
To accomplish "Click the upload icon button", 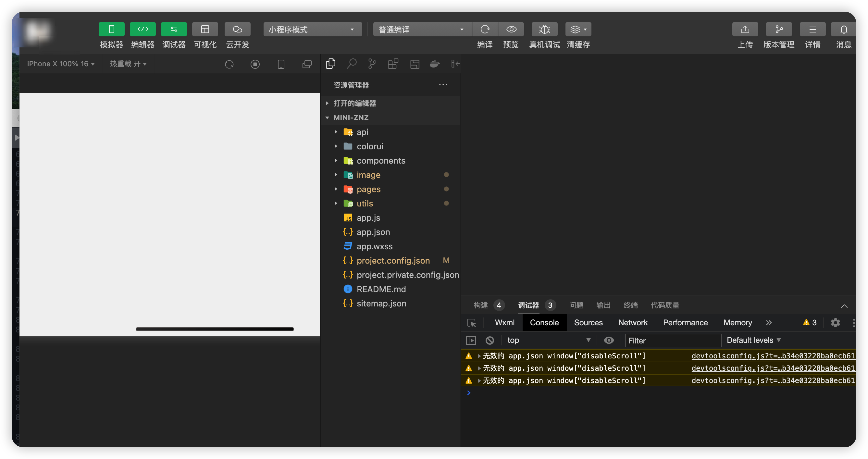I will tap(745, 30).
